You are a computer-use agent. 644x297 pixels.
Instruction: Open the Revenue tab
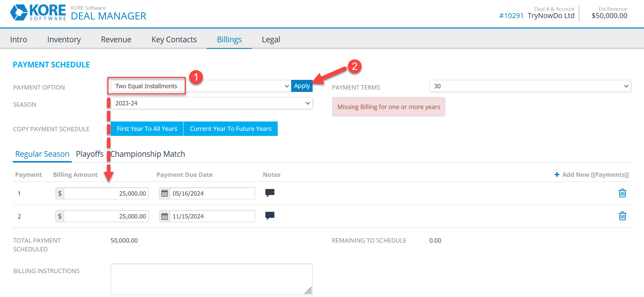point(116,39)
